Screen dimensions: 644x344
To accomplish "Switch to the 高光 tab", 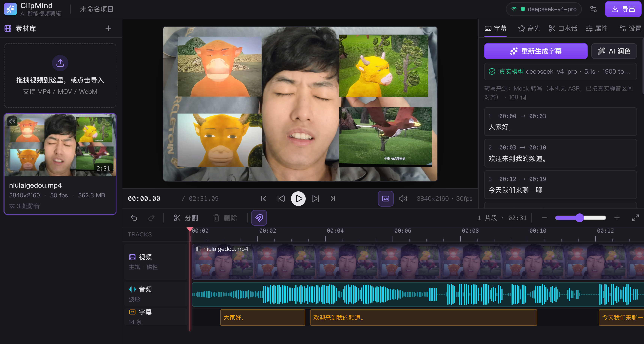I will (x=529, y=29).
